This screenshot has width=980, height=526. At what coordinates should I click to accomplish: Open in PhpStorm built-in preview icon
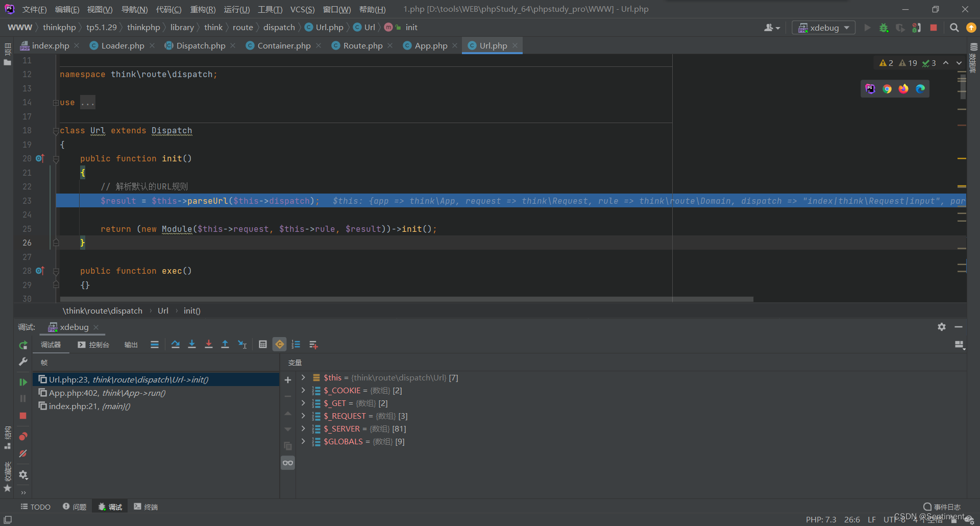tap(870, 89)
